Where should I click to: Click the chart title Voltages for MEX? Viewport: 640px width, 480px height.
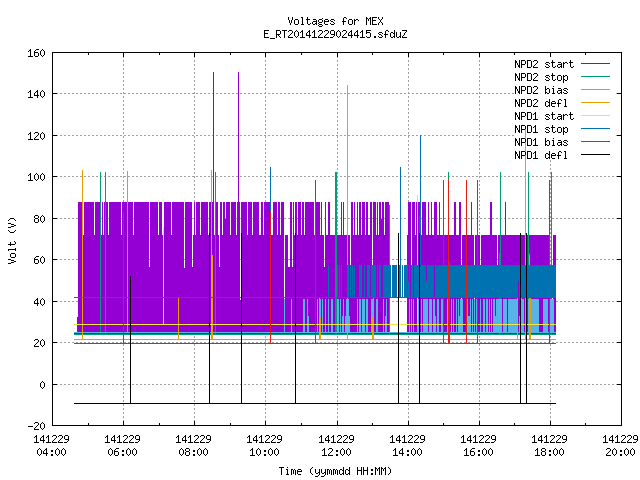(336, 21)
